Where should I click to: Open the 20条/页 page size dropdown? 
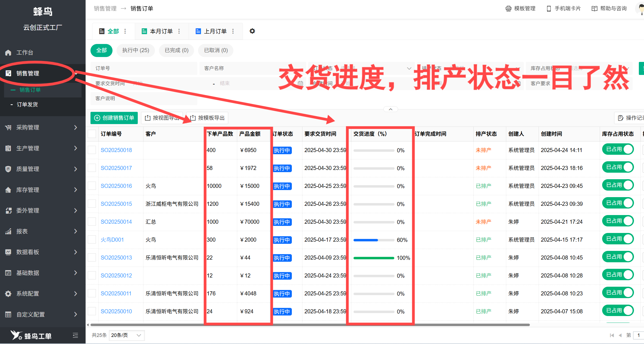[126, 335]
